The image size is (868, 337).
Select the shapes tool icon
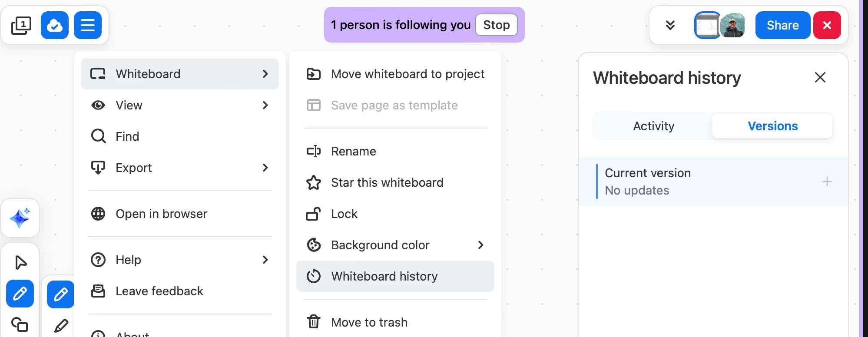pyautogui.click(x=20, y=324)
